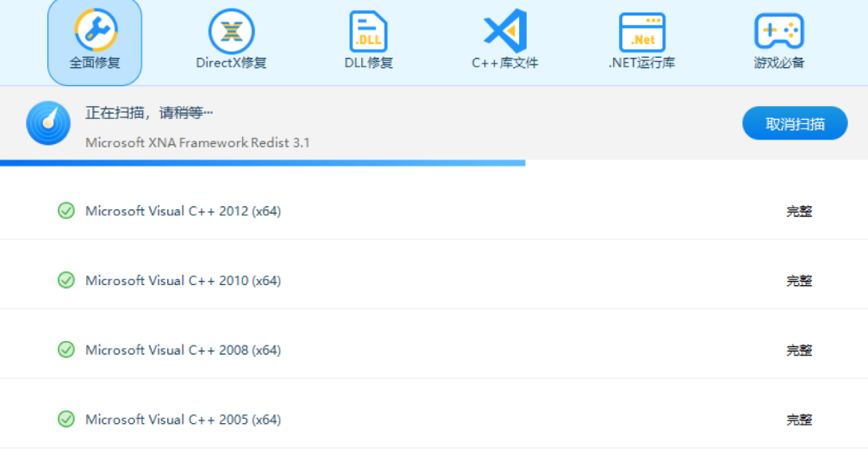Open the 游戏必备 gamepad icon
Screen dimensions: 868x473
tap(779, 31)
